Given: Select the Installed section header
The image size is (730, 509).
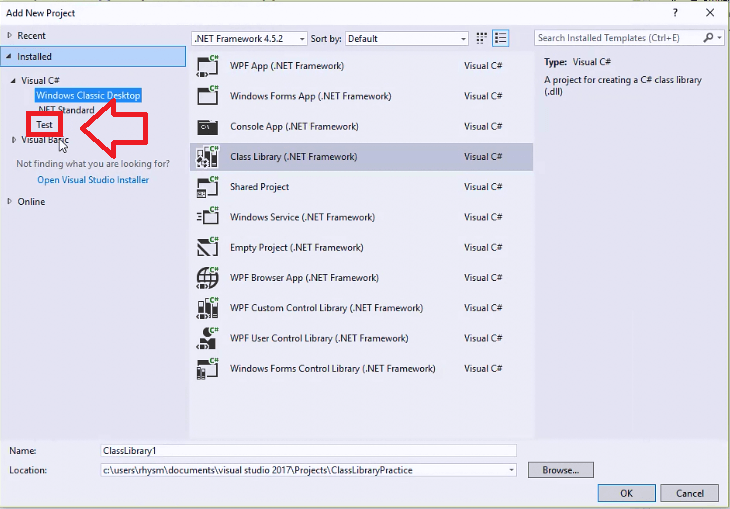Looking at the screenshot, I should coord(93,56).
